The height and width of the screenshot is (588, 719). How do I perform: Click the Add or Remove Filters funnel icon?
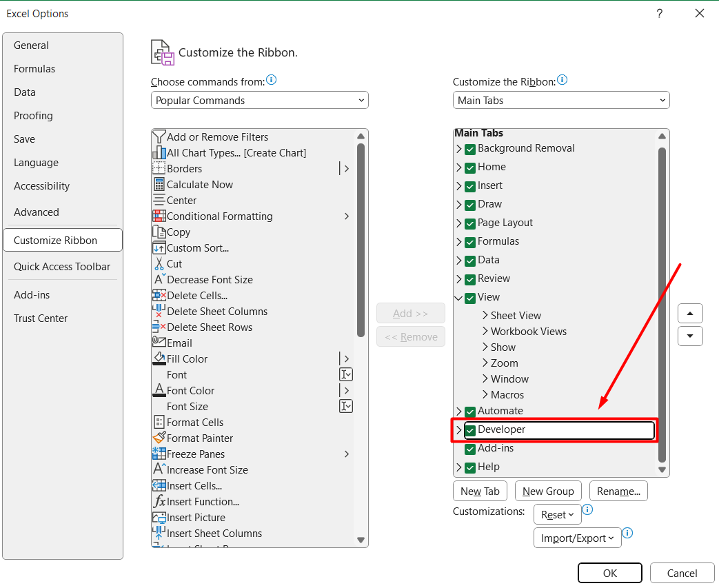[159, 136]
